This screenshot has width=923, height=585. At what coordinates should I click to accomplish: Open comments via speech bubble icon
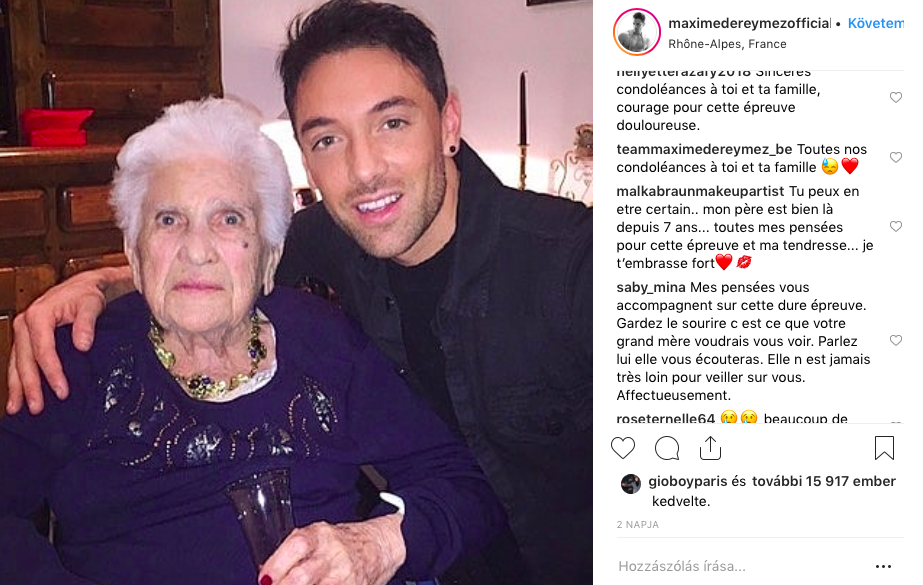point(667,448)
